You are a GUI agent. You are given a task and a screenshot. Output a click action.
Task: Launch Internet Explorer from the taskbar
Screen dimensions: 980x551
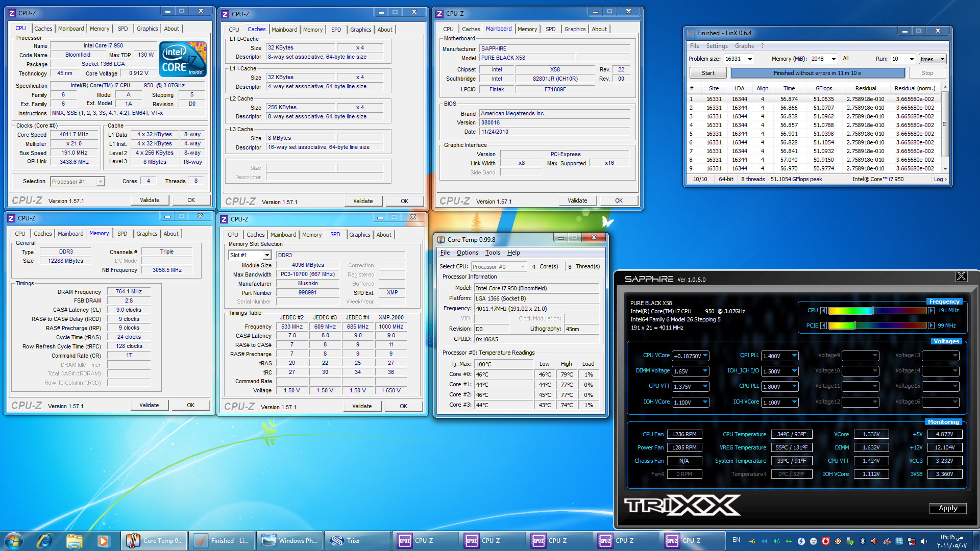(44, 541)
